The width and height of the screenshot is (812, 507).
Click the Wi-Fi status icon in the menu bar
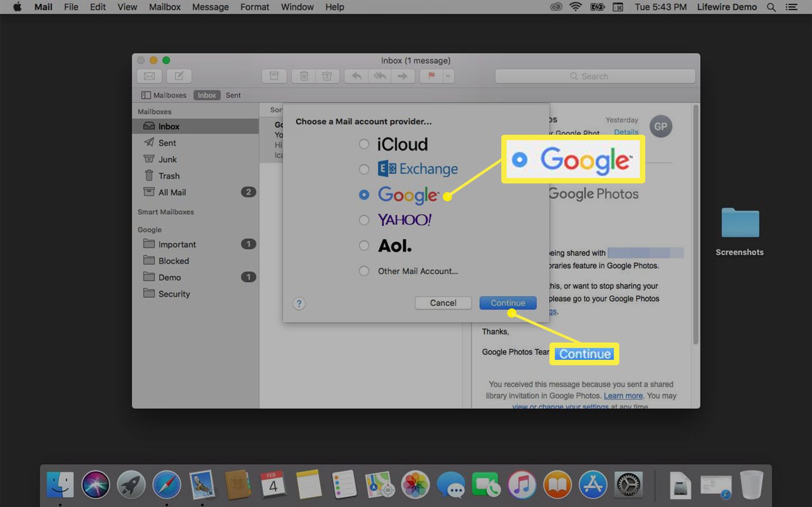576,7
